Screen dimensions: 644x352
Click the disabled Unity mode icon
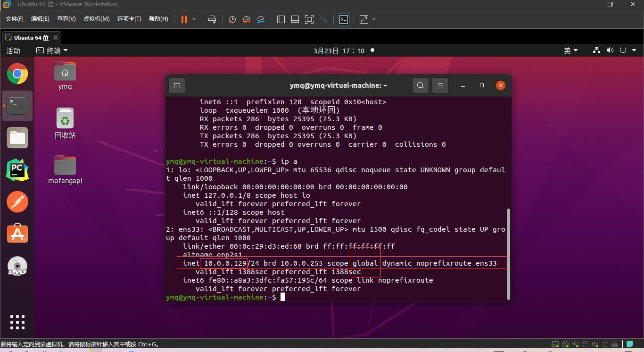pyautogui.click(x=323, y=19)
